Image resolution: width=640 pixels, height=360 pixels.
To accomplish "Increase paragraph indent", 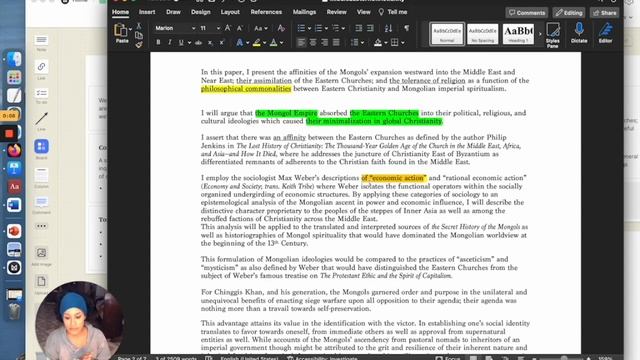I will point(370,28).
